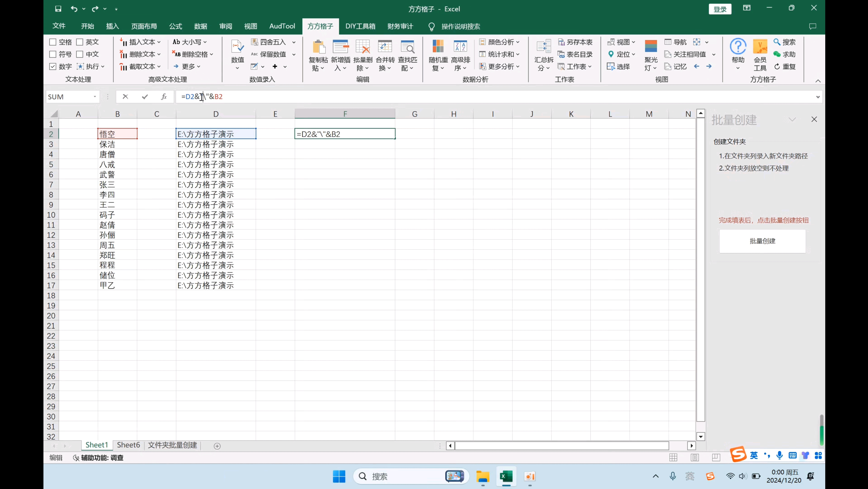Click the vertical scrollbar down arrow

tap(701, 437)
